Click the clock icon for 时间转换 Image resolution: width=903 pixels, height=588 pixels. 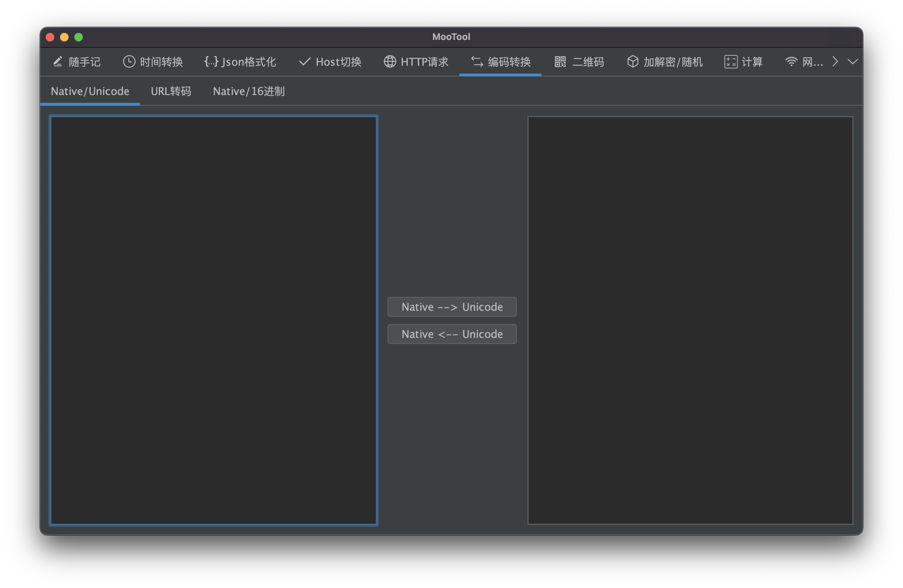(129, 61)
